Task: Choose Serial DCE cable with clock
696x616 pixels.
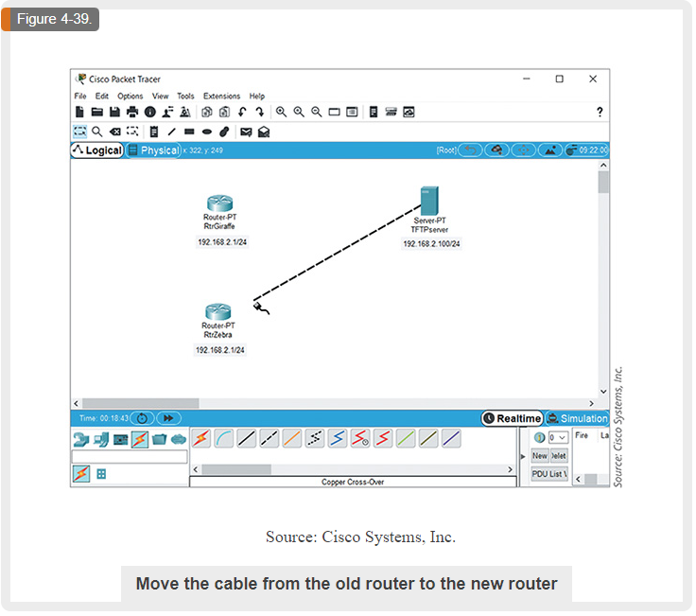Action: coord(360,439)
